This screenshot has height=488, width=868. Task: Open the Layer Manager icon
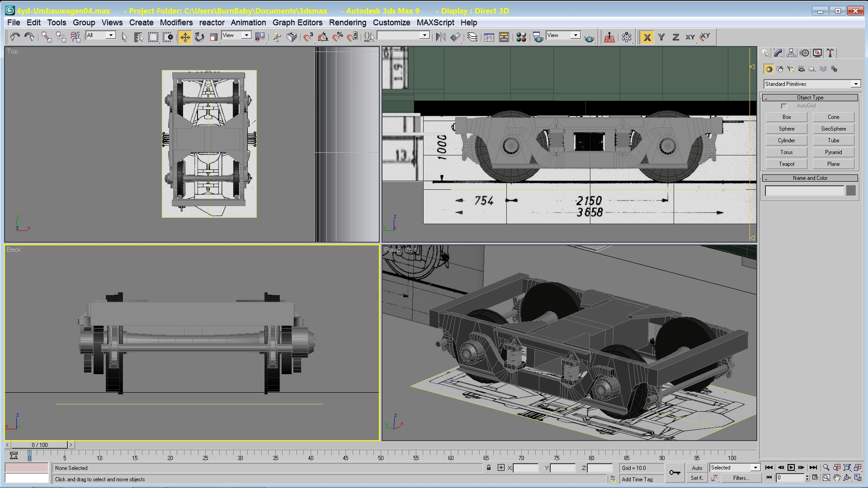coord(472,37)
